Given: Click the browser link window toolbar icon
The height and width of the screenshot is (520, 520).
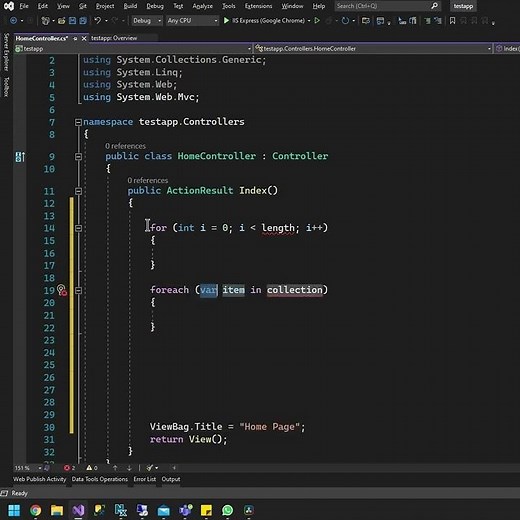Looking at the screenshot, I should pyautogui.click(x=380, y=21).
